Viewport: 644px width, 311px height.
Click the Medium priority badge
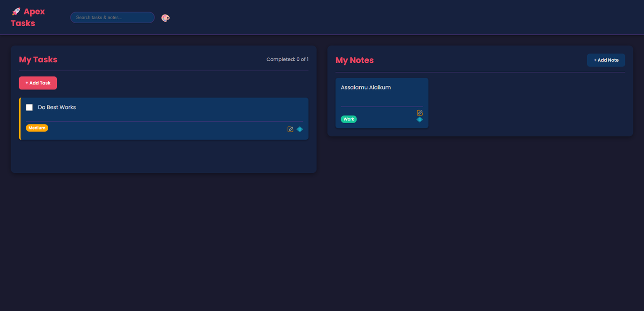(37, 128)
